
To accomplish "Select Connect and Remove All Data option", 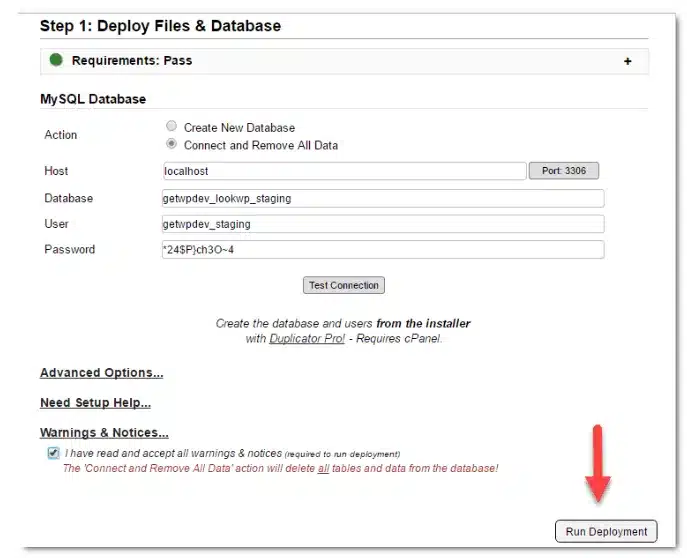I will pyautogui.click(x=171, y=144).
